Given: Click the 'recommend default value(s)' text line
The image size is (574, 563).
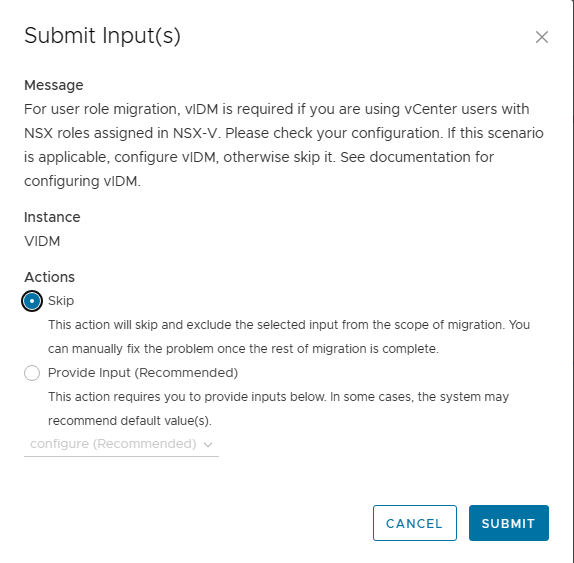Looking at the screenshot, I should [x=130, y=421].
